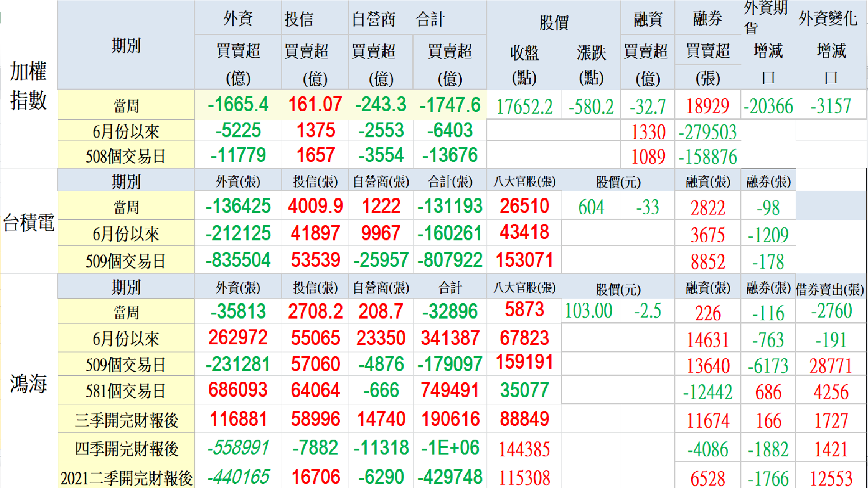
Task: Click the 三季開完財報後 row label
Action: point(127,420)
